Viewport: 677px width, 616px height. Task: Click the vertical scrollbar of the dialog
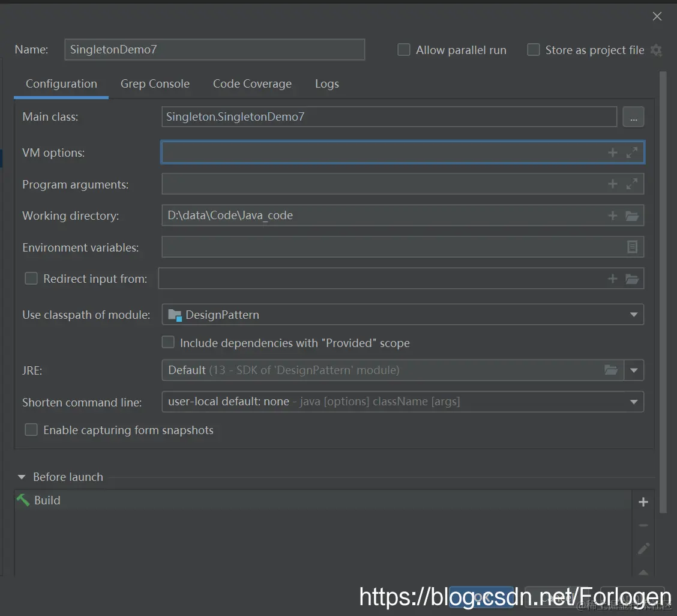[663, 292]
